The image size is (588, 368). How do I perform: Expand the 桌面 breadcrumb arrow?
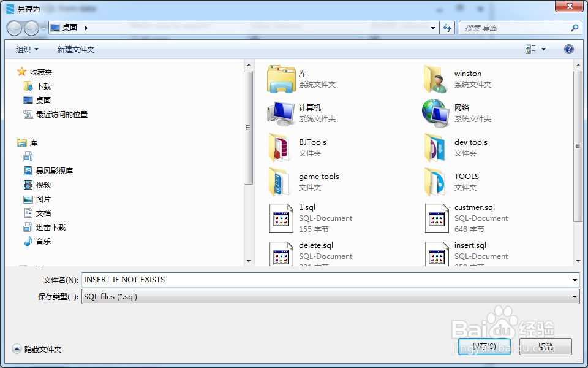click(86, 28)
